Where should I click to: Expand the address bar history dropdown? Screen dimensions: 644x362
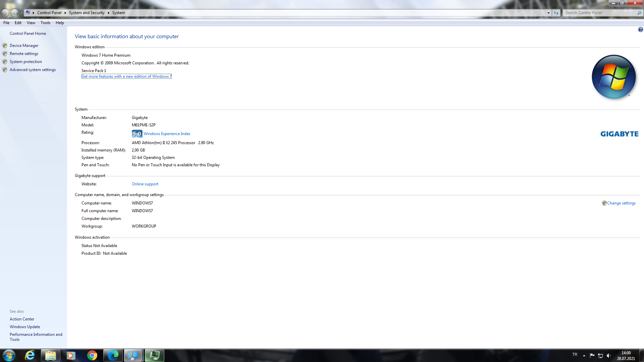548,13
